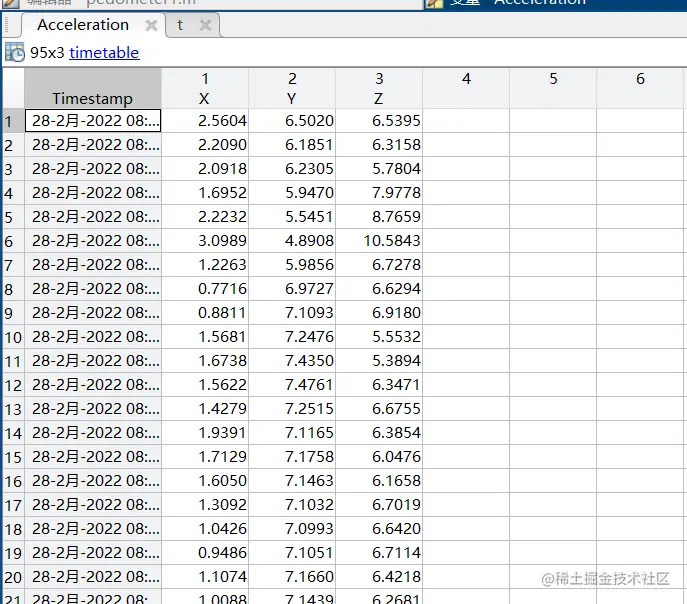Click Z value 6.6755
Viewport: 687px width, 604px height.
click(396, 409)
